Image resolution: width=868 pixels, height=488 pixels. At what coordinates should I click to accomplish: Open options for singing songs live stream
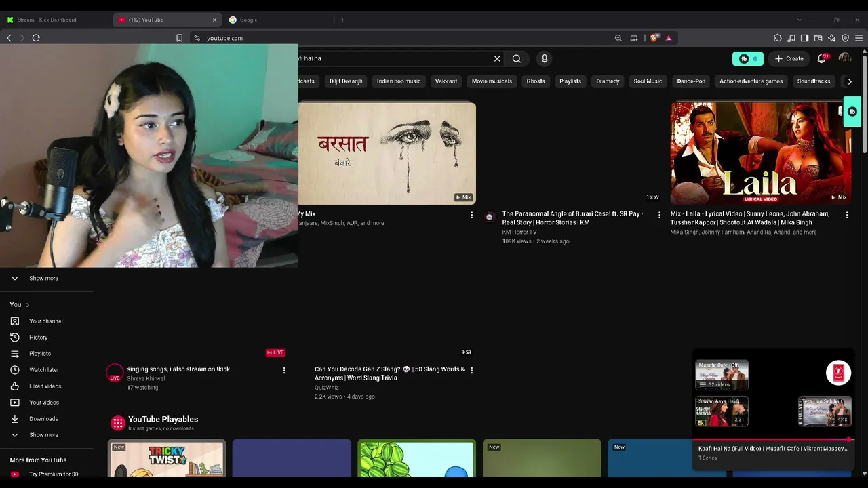(284, 370)
